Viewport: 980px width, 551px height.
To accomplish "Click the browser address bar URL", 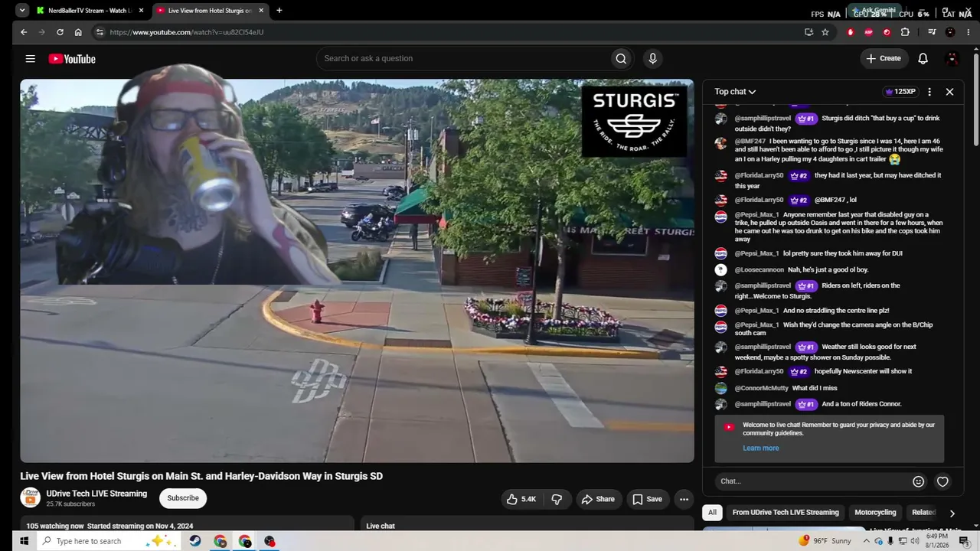I will (187, 32).
